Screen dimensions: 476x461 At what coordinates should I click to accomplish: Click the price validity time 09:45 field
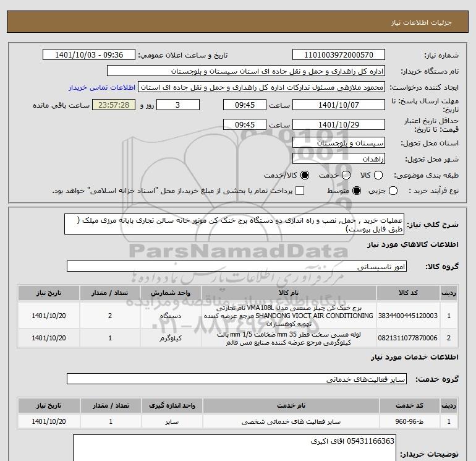point(245,124)
